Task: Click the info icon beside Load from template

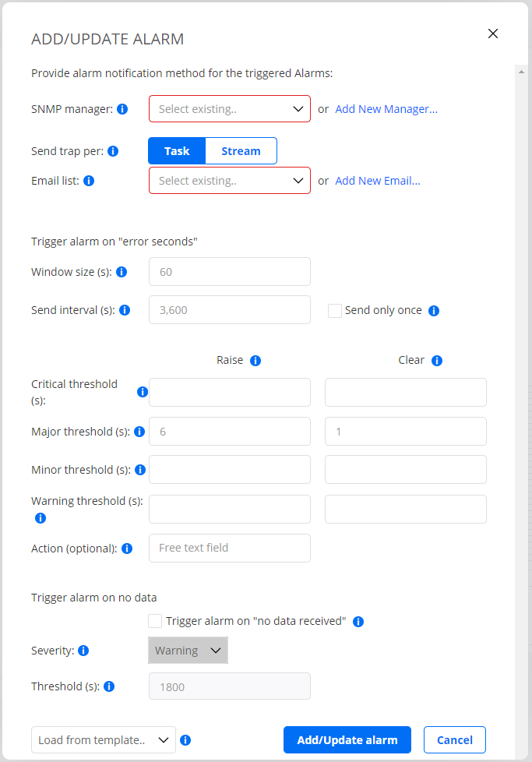Action: pos(185,740)
